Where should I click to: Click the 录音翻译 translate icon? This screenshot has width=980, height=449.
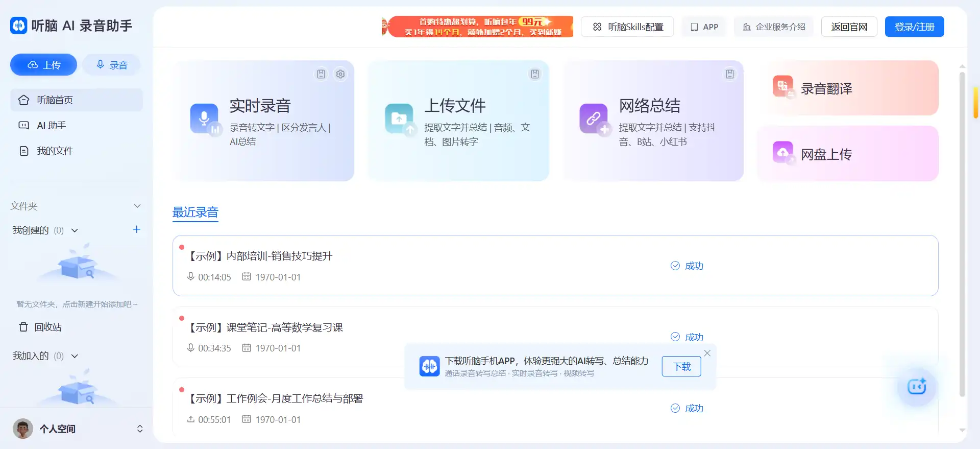click(783, 87)
